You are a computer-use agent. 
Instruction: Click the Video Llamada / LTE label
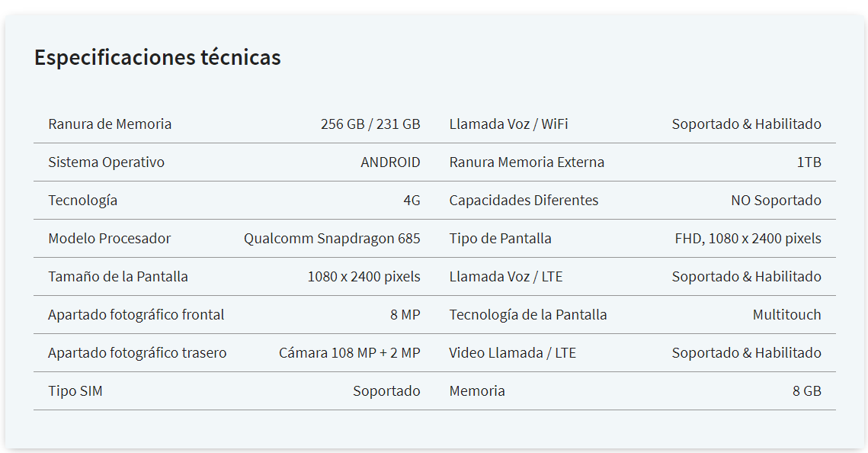click(x=512, y=353)
